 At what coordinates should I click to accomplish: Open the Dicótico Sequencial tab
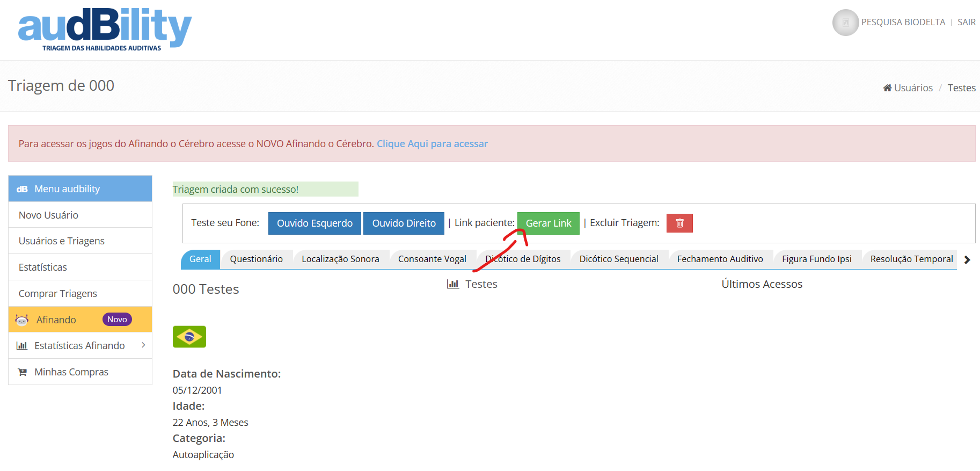click(x=619, y=259)
